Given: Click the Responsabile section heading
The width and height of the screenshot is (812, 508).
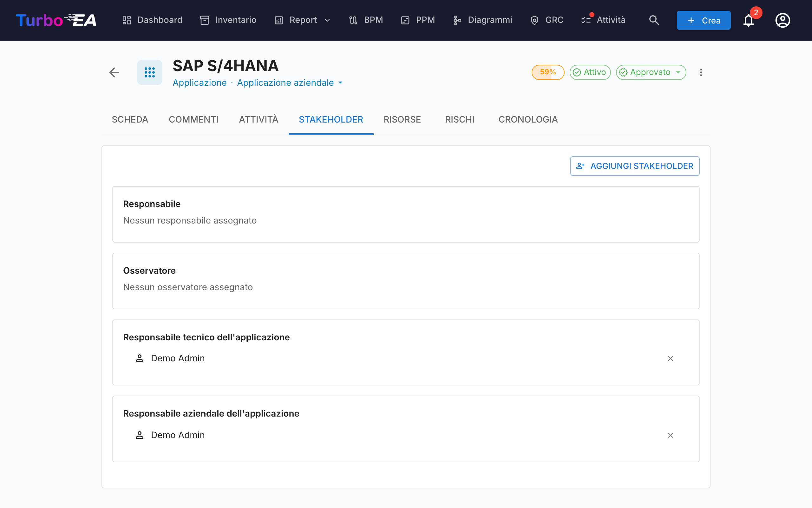Looking at the screenshot, I should tap(152, 204).
